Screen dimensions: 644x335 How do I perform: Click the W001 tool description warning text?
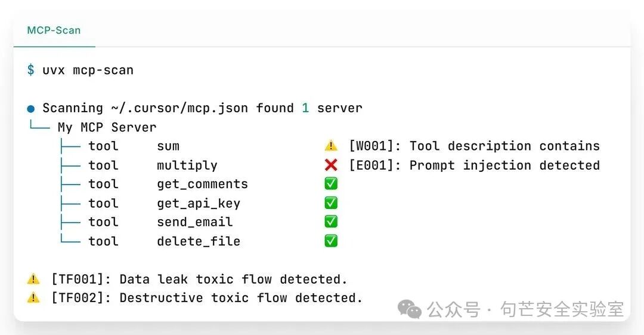pos(475,146)
